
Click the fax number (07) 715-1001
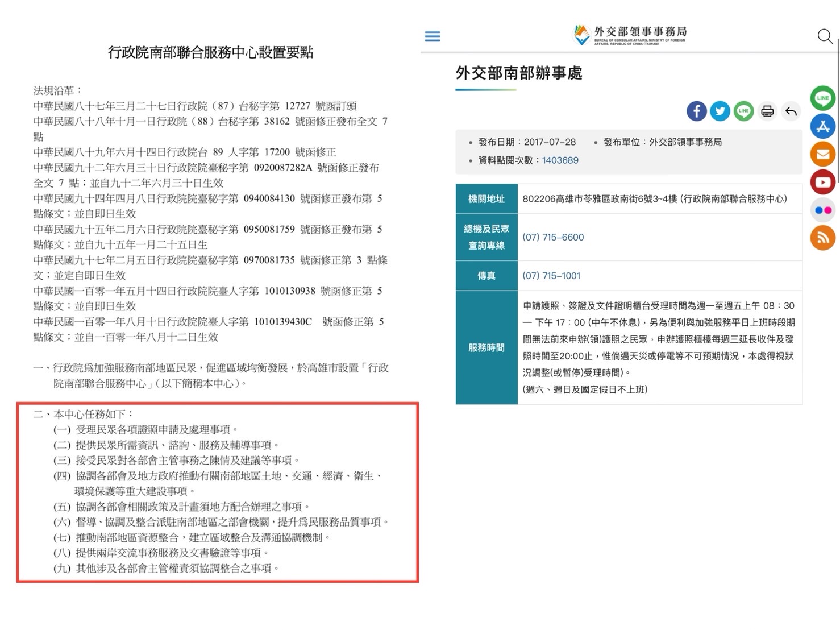(x=551, y=276)
